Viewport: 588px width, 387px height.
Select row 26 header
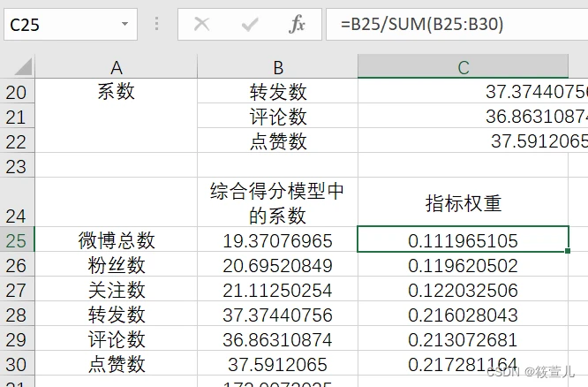tap(18, 264)
